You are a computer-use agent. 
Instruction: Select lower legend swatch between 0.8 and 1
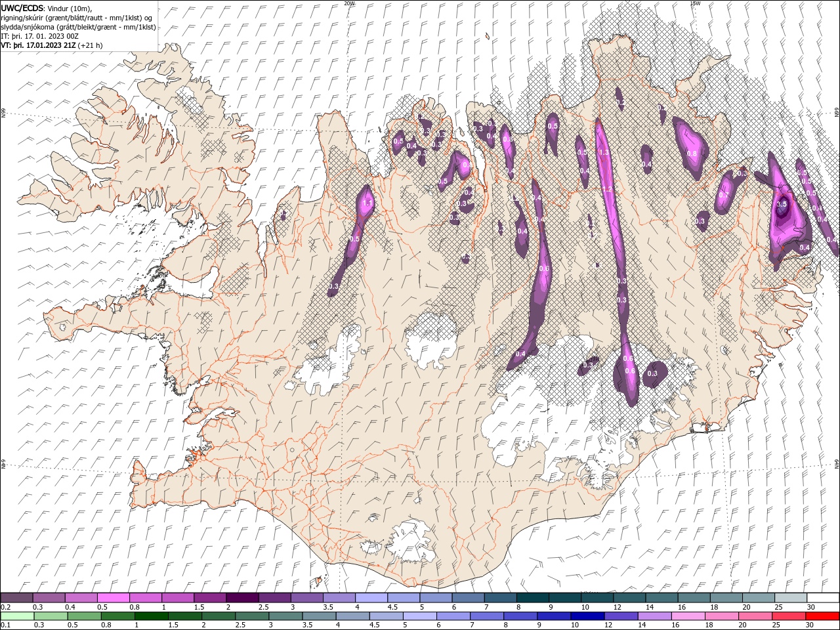click(x=117, y=616)
